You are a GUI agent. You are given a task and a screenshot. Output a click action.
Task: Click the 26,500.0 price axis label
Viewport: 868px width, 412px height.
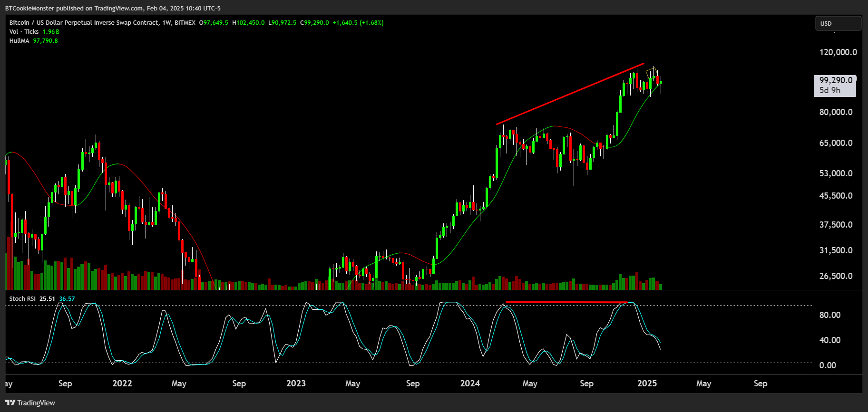[x=836, y=276]
